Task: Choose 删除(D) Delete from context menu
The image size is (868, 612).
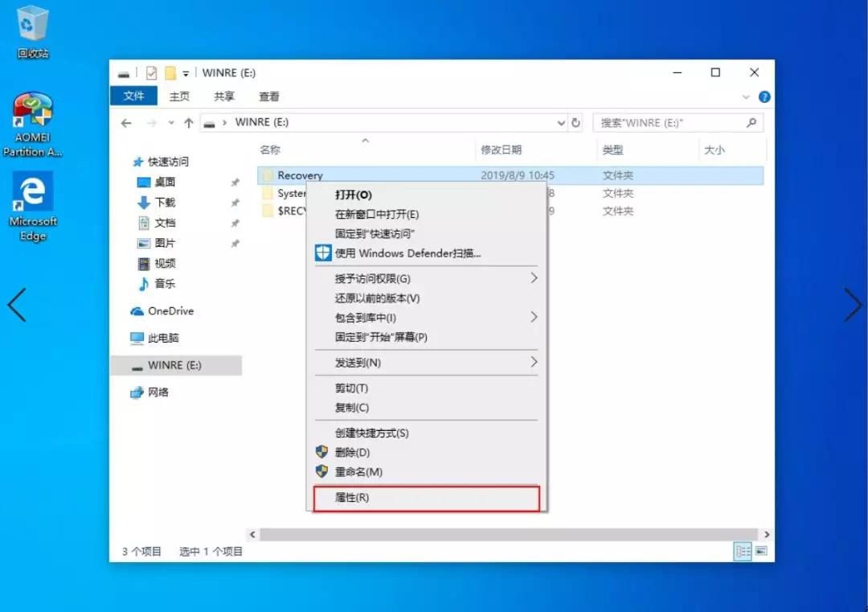Action: point(352,453)
